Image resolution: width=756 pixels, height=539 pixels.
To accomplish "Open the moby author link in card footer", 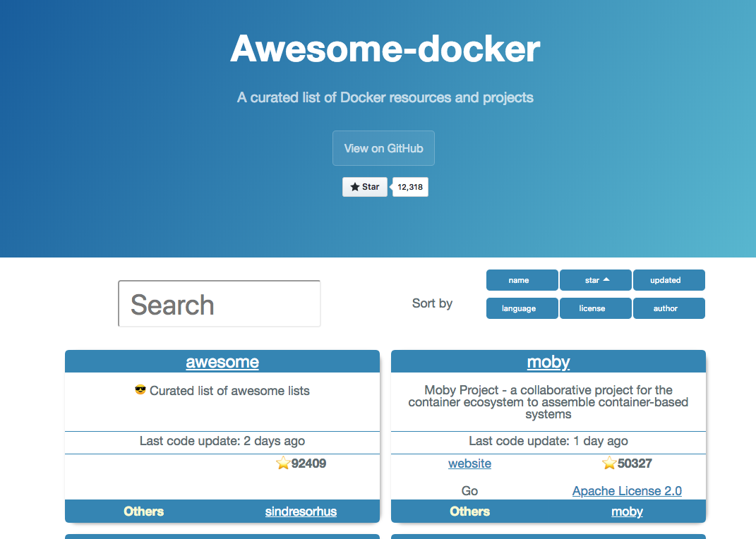I will pos(627,511).
